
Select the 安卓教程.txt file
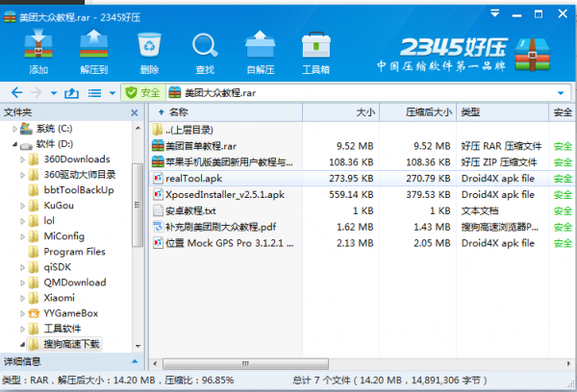(x=363, y=210)
